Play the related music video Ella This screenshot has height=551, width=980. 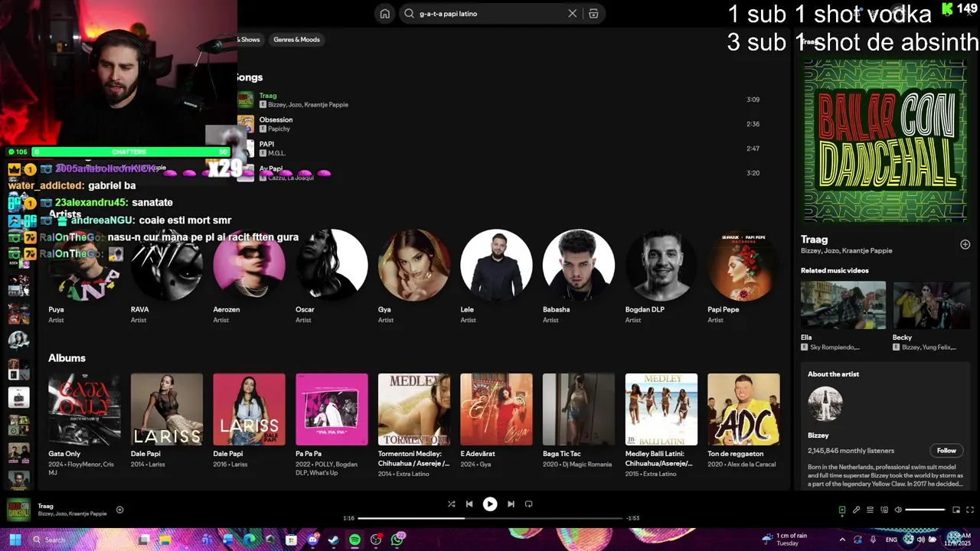(843, 305)
